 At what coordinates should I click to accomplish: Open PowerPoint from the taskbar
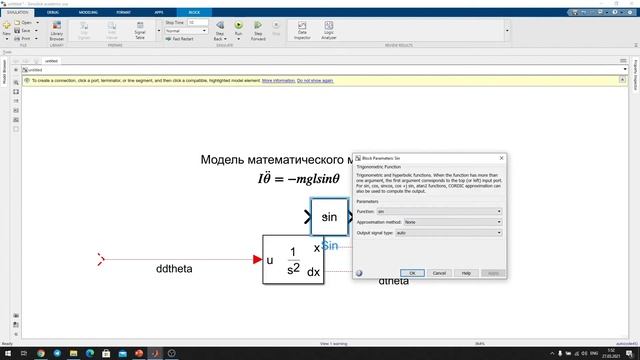(x=139, y=353)
